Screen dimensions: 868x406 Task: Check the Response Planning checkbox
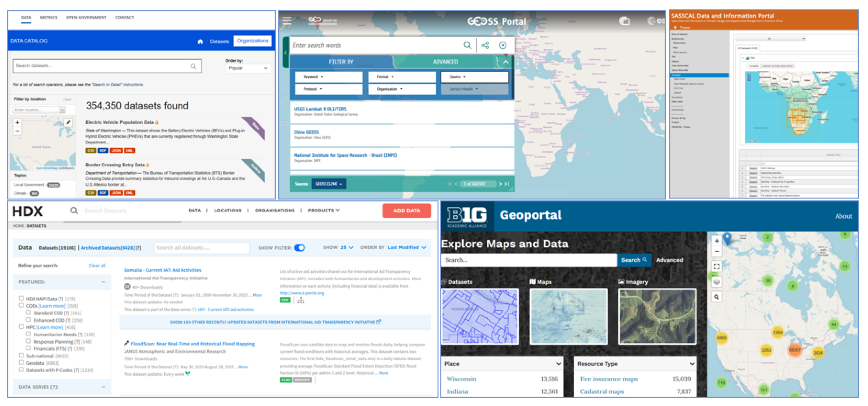point(28,341)
